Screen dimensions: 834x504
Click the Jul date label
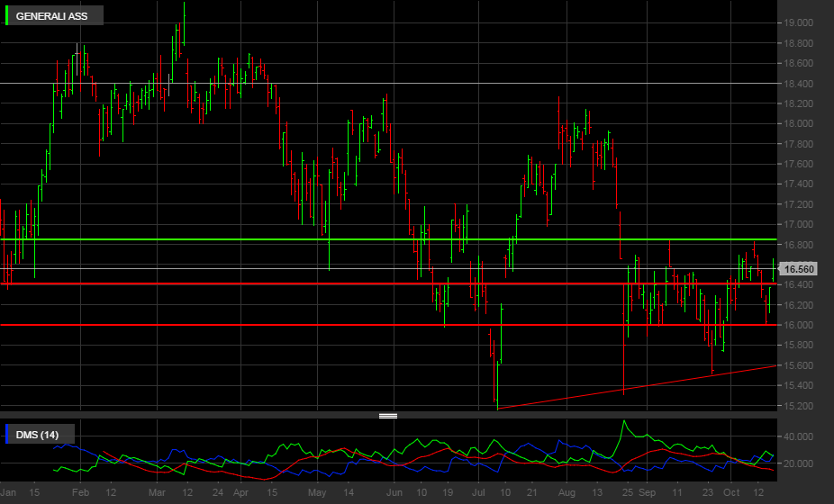point(478,492)
